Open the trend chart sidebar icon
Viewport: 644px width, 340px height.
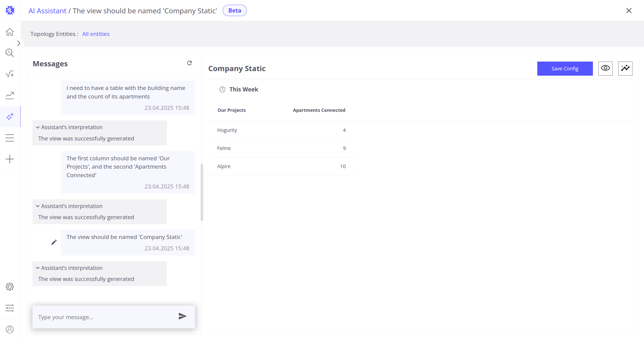[x=10, y=95]
